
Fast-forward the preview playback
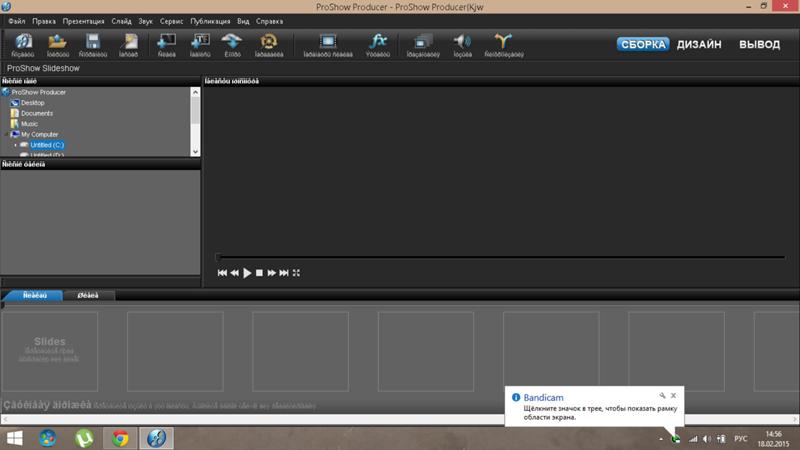[x=271, y=273]
